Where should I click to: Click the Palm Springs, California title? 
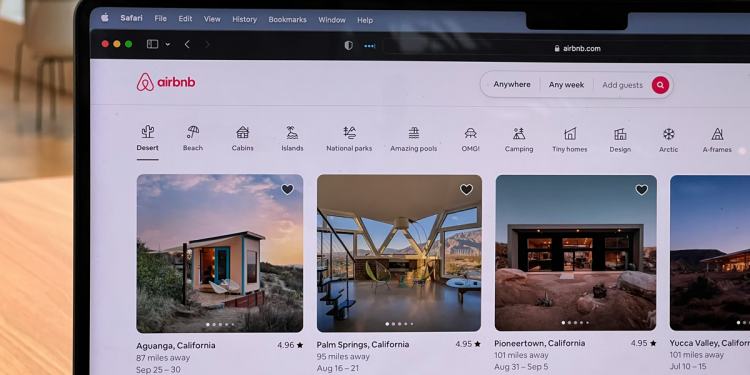pyautogui.click(x=363, y=345)
